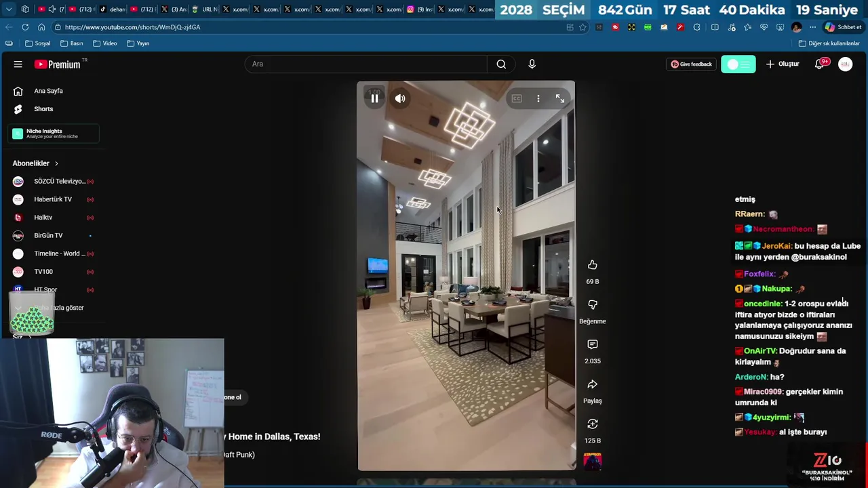Image resolution: width=868 pixels, height=488 pixels.
Task: Open browser Extensions puzzle icon
Action: click(697, 27)
